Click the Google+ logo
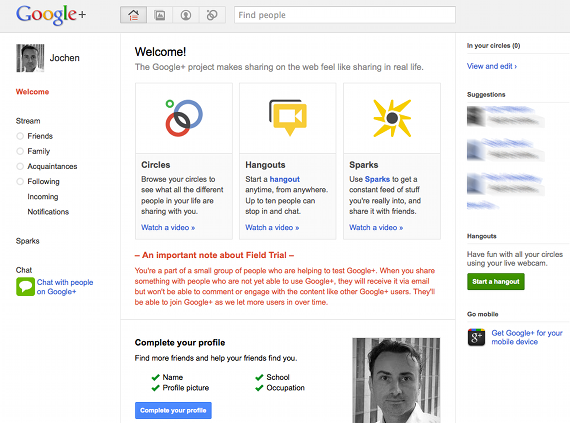The width and height of the screenshot is (570, 423). pos(51,15)
